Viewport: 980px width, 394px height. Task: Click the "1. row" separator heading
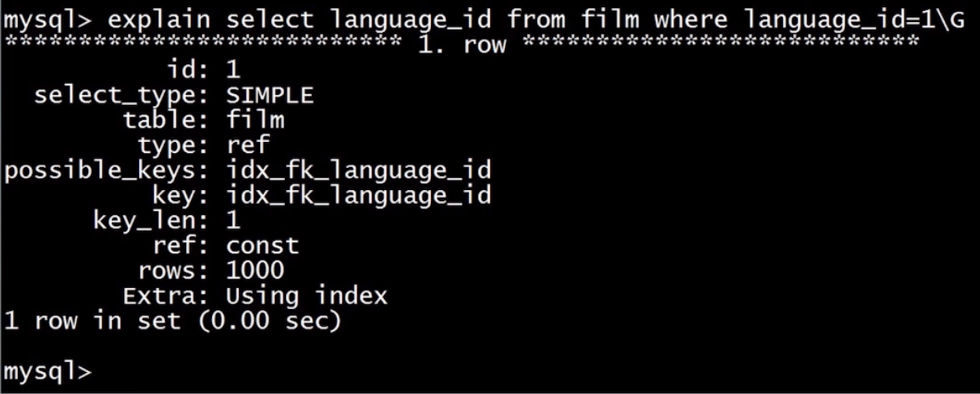[x=462, y=44]
